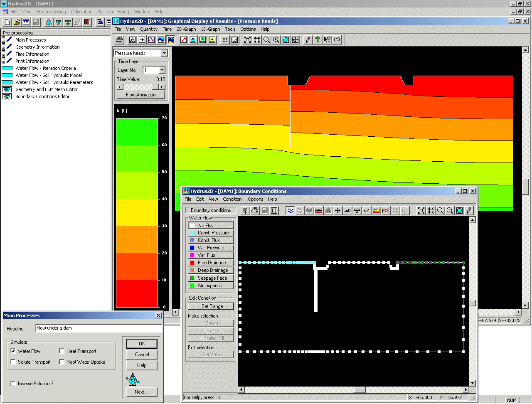Image resolution: width=532 pixels, height=404 pixels.
Task: Print the Graphical Display results
Action: click(119, 40)
